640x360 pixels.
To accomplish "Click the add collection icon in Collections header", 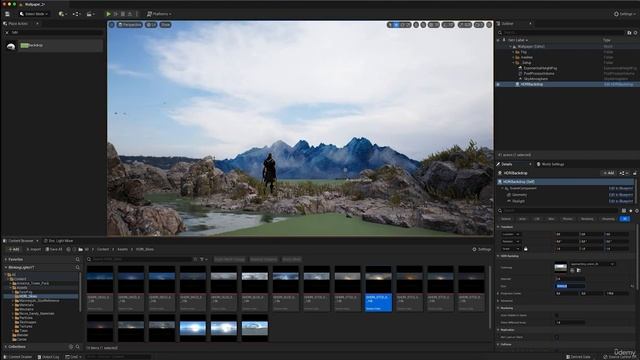I will (x=71, y=347).
